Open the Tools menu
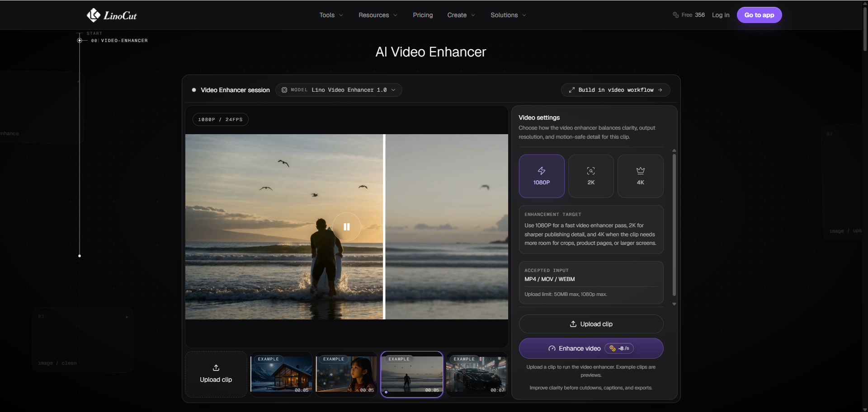Viewport: 868px width, 412px height. [x=331, y=15]
